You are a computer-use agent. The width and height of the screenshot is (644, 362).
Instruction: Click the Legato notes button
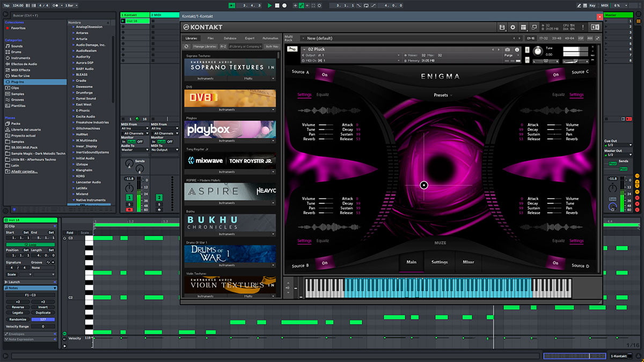coord(18,313)
